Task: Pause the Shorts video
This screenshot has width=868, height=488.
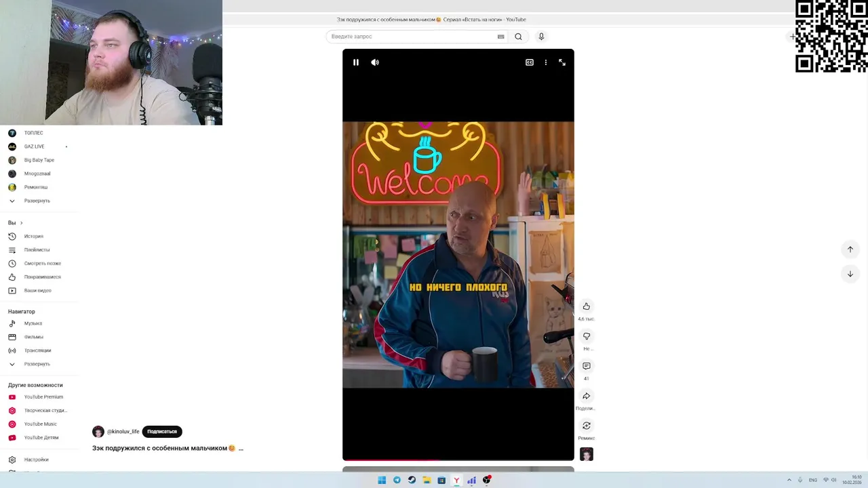Action: coord(356,62)
